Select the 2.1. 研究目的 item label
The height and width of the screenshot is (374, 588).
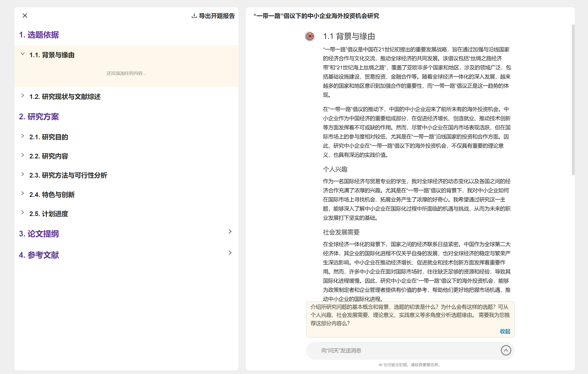(x=49, y=137)
